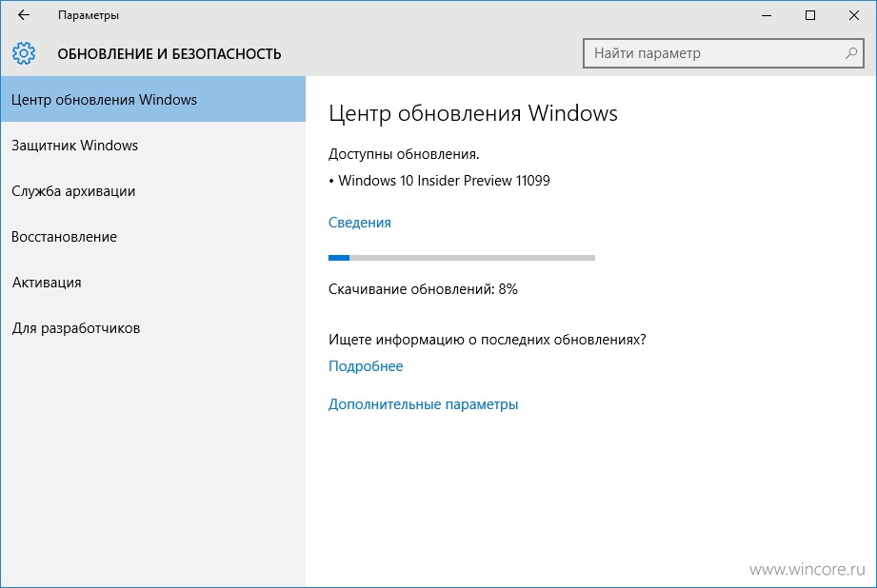
Task: Click the Windows 10 Insider Preview 11099 text
Action: click(x=444, y=181)
